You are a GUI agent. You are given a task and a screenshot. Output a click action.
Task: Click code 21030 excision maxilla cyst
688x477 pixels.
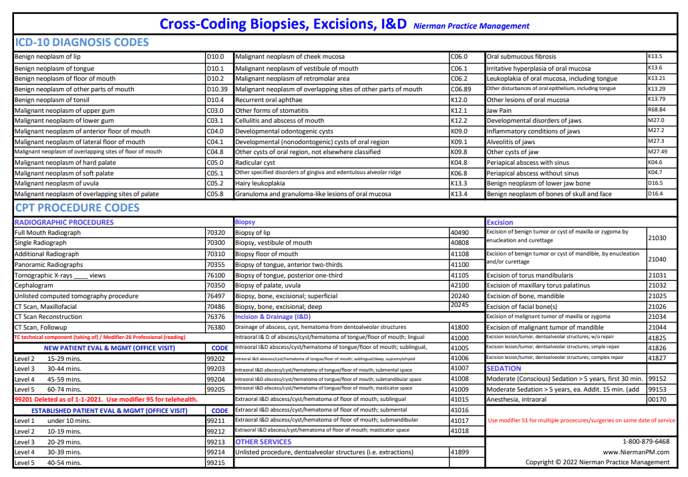pos(657,238)
